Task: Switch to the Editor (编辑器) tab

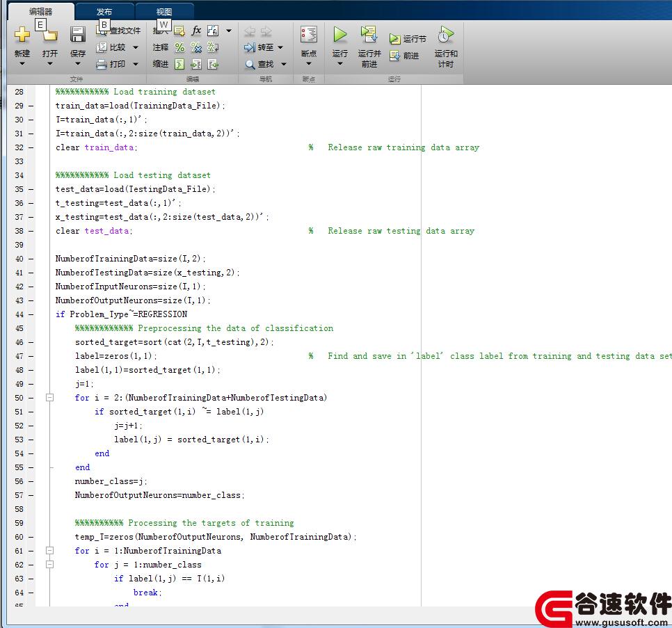Action: coord(41,12)
